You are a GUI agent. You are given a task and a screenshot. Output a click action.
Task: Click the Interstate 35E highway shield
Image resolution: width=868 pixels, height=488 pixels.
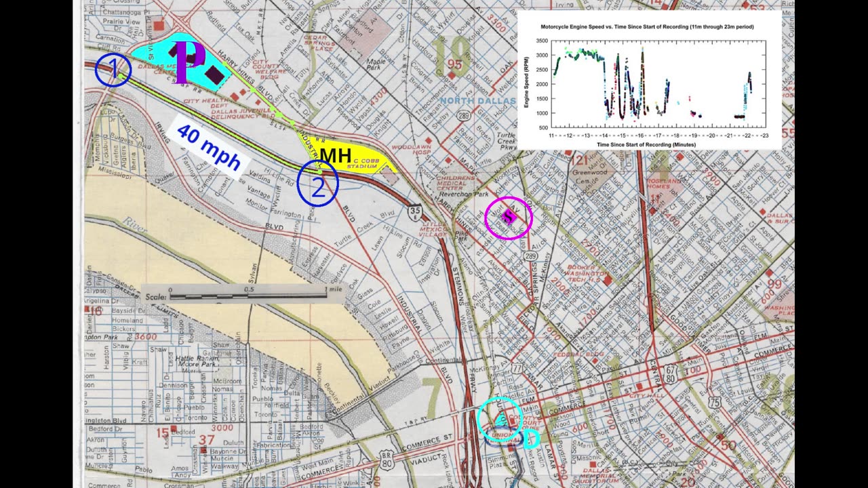pyautogui.click(x=416, y=213)
